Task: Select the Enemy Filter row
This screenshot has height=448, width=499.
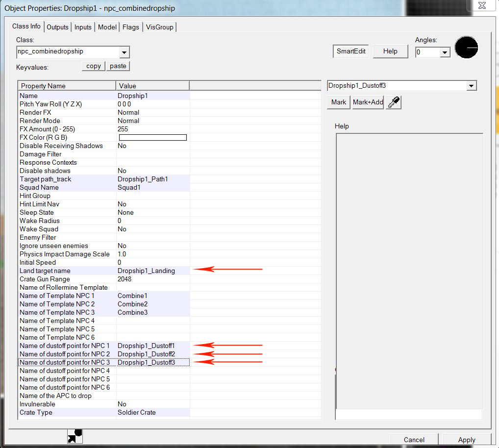Action: click(104, 237)
